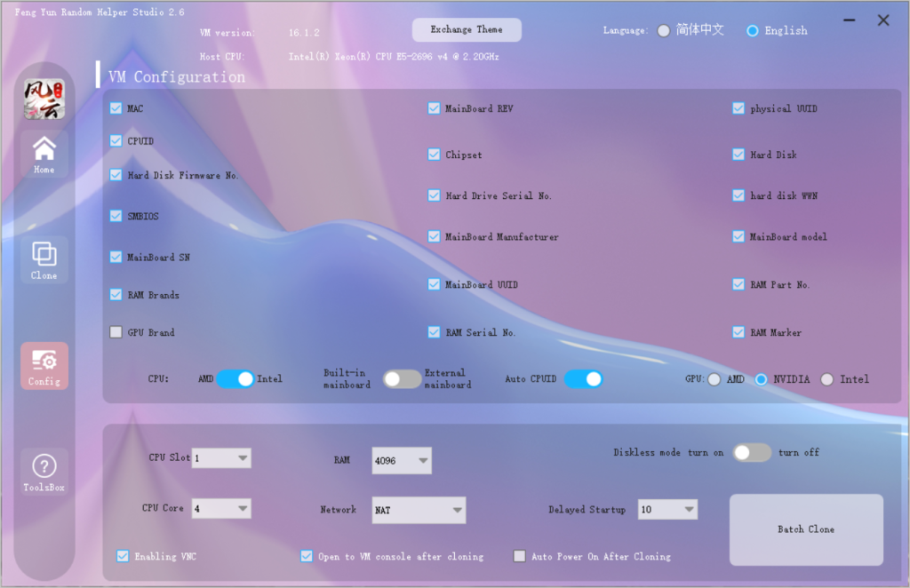Switch Built-in/External mainboard toggle
Viewport: 910px width, 588px height.
pyautogui.click(x=402, y=379)
